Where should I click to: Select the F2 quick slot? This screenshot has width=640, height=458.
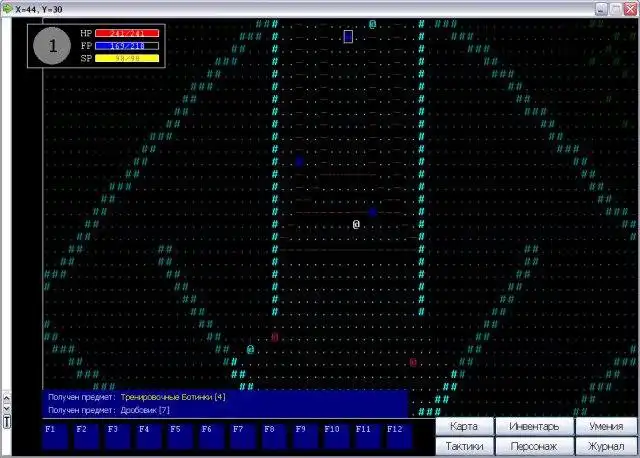click(x=86, y=436)
